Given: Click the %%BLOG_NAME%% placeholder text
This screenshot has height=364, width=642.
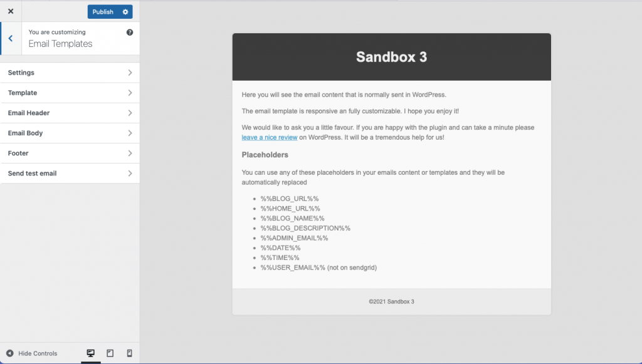Looking at the screenshot, I should point(292,219).
